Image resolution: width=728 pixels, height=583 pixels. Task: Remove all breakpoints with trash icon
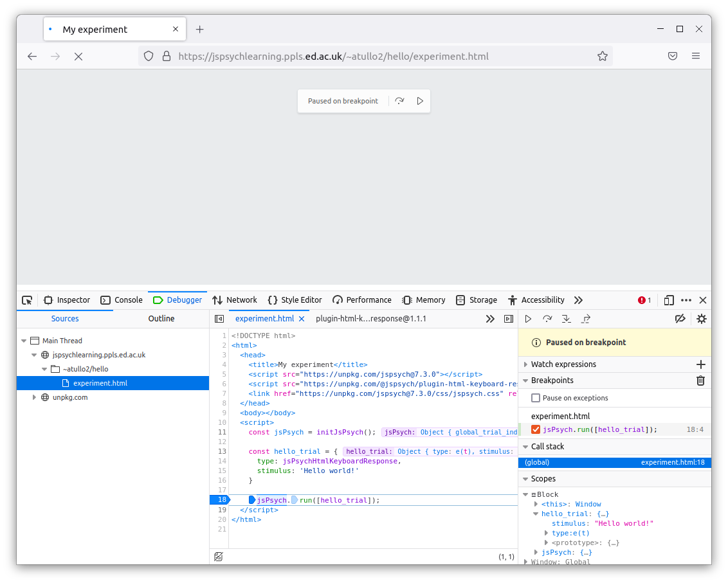(x=700, y=381)
